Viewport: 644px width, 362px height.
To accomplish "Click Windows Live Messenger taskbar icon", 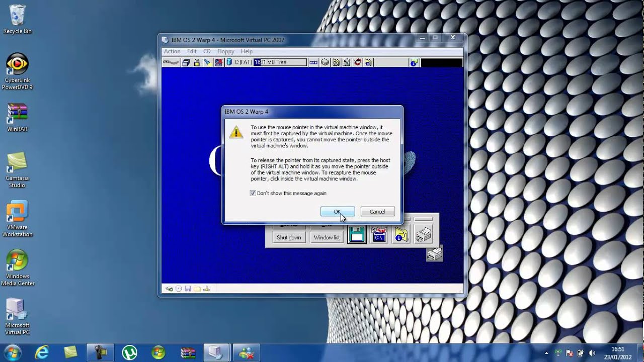I will (x=247, y=352).
